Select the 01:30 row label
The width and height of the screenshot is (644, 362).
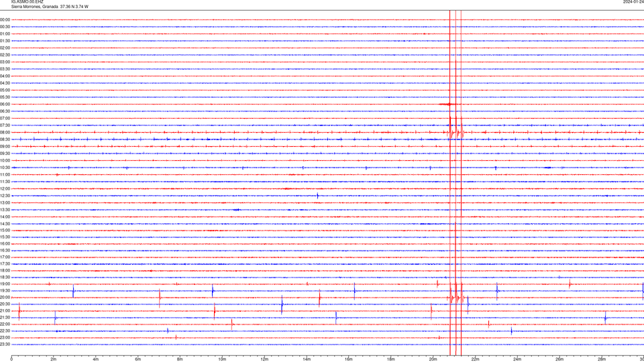(5, 41)
